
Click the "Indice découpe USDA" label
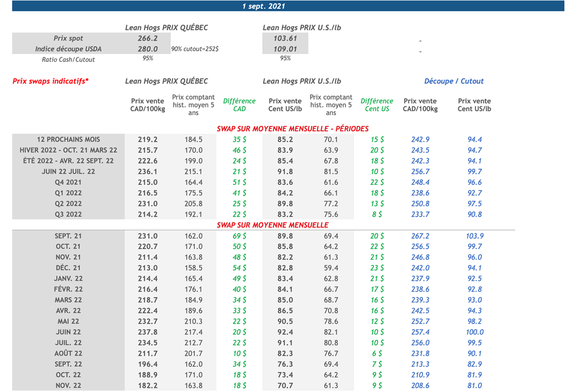pos(68,49)
